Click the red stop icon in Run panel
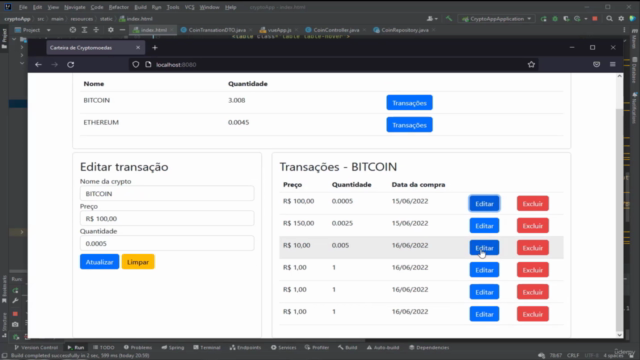 point(15,314)
